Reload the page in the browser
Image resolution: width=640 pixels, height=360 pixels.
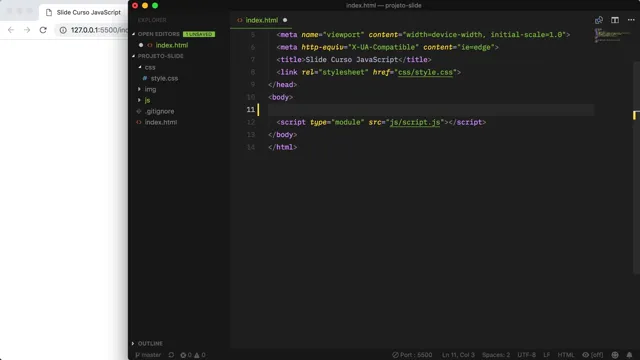point(43,30)
